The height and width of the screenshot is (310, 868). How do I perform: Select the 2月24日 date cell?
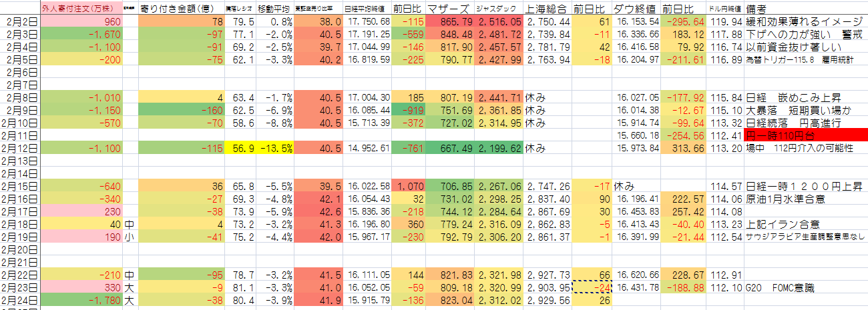21,300
